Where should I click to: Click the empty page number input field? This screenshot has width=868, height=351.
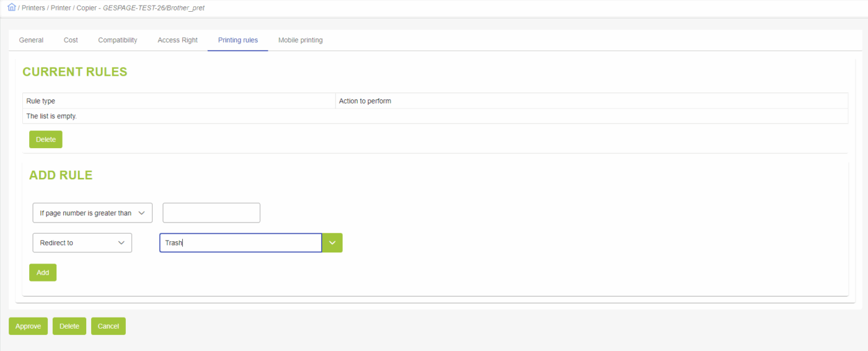click(x=211, y=213)
